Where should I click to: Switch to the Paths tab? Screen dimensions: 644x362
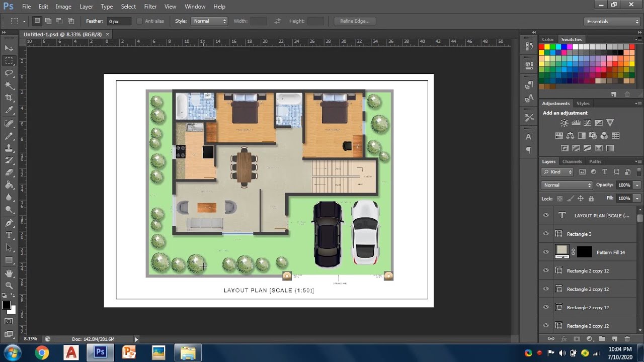pos(595,161)
